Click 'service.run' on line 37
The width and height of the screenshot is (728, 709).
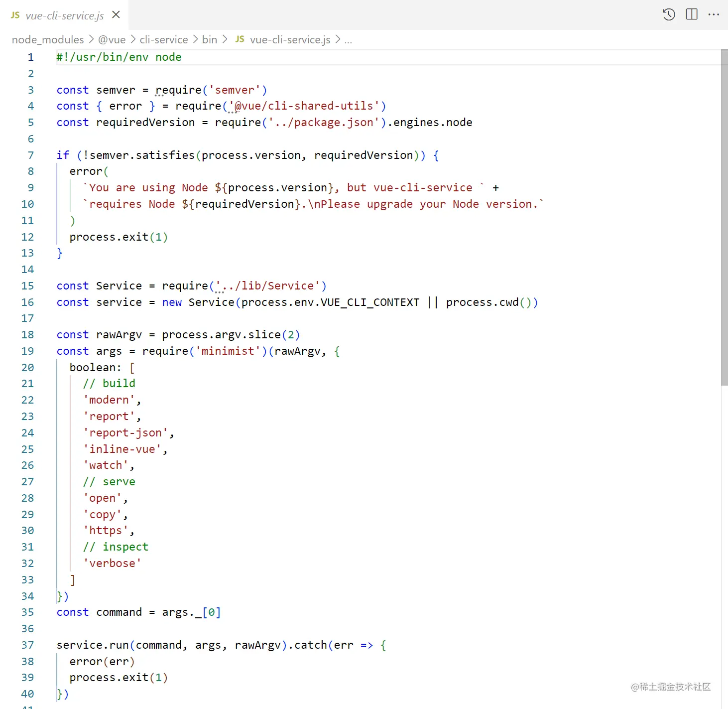pos(93,645)
